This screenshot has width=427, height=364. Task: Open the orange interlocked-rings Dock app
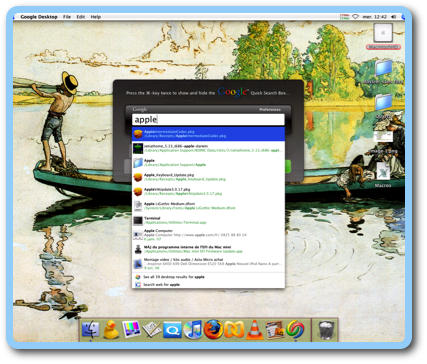[234, 330]
